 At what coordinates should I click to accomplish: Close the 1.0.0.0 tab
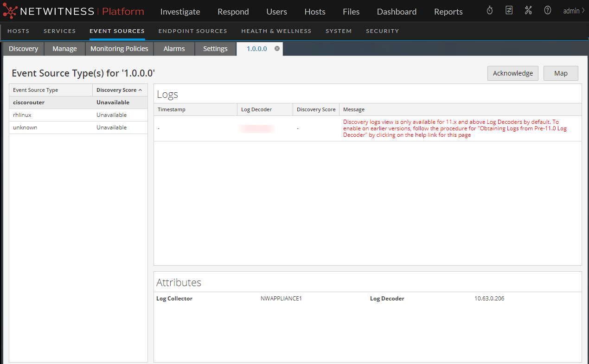[277, 49]
